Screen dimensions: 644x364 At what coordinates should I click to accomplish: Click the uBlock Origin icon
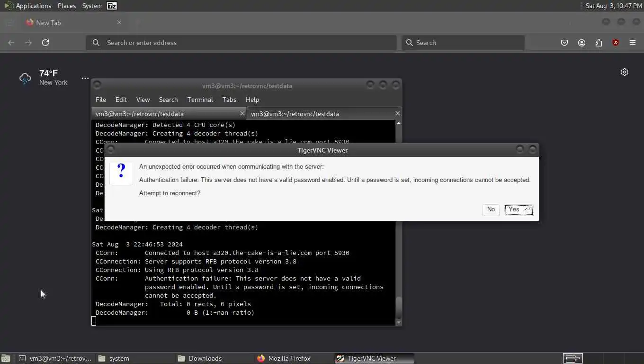pyautogui.click(x=616, y=43)
